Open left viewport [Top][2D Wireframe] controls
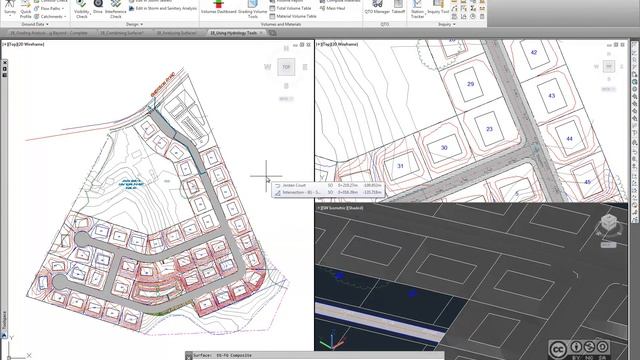 24,44
